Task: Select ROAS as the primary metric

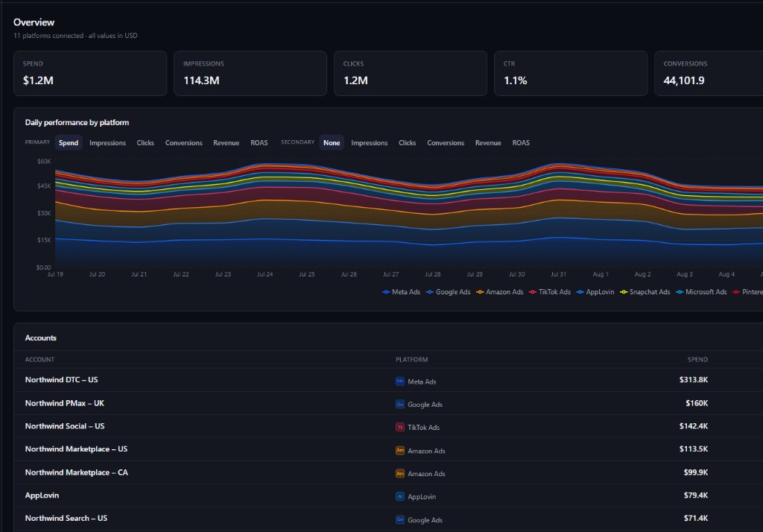Action: (259, 142)
